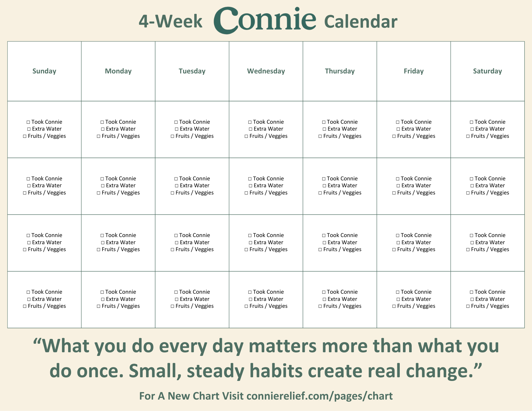Screen dimensions: 532x411
Task: Open the connierelief.com/pages/chart link
Action: coord(319,396)
